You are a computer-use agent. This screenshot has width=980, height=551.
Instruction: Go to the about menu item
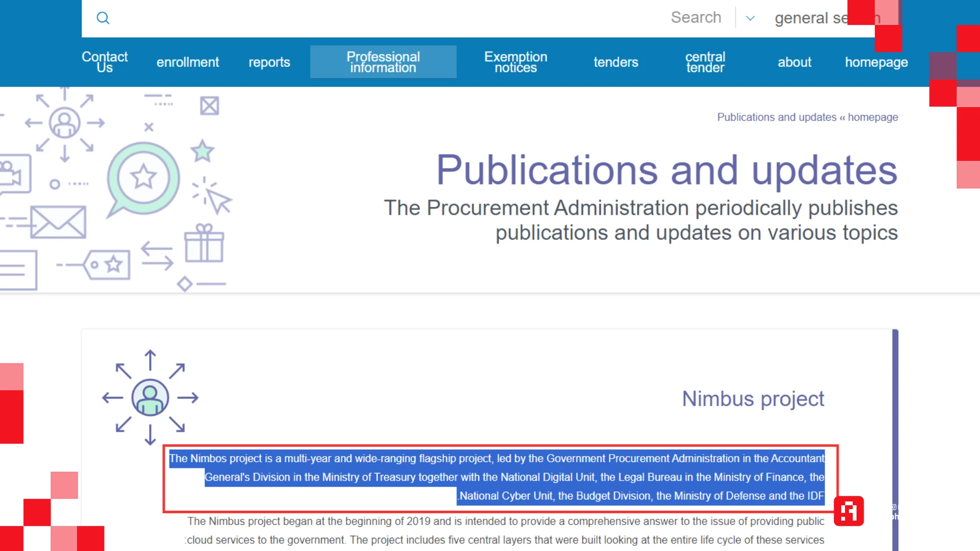tap(794, 62)
